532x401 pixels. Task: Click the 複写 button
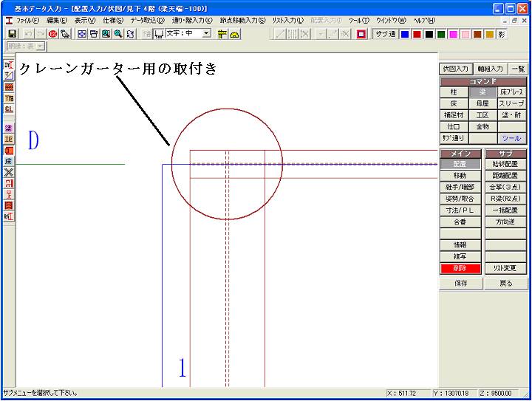[x=460, y=256]
